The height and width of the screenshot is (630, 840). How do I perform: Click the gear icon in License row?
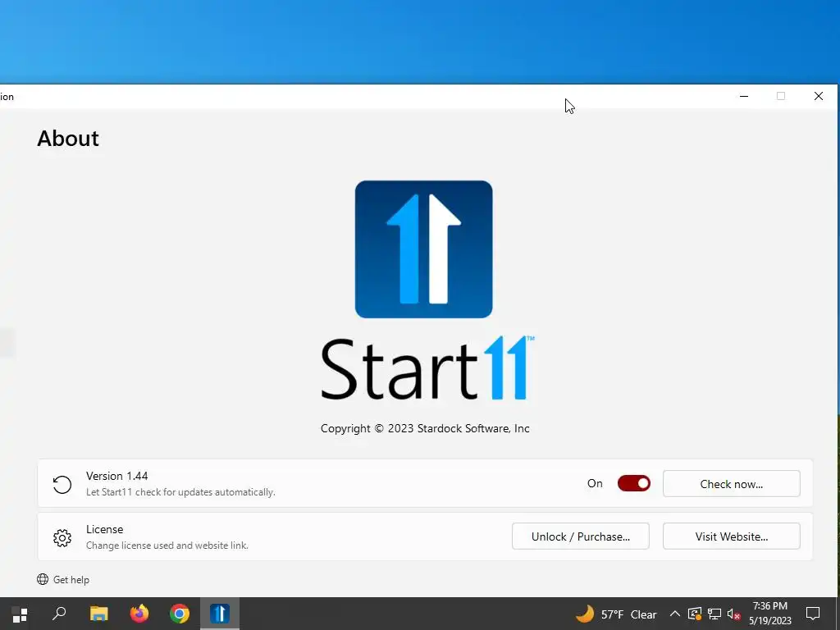point(62,537)
